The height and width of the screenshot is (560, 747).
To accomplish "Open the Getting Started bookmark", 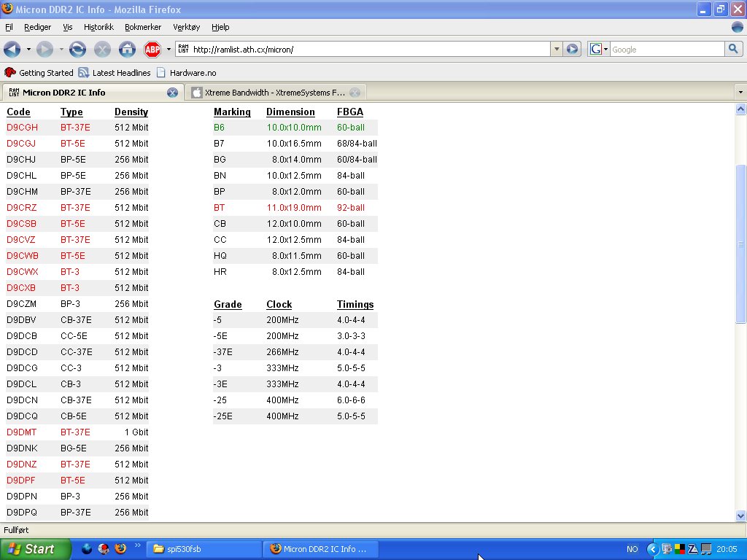I will click(x=39, y=73).
